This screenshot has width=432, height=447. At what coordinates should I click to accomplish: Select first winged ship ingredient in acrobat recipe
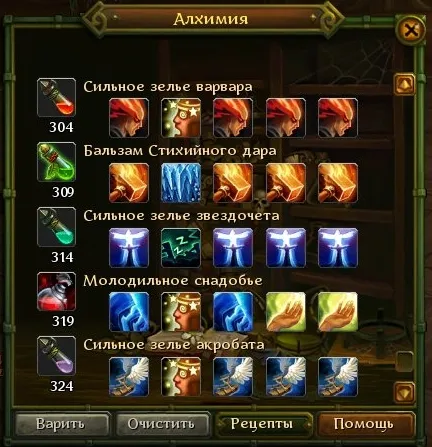(129, 377)
